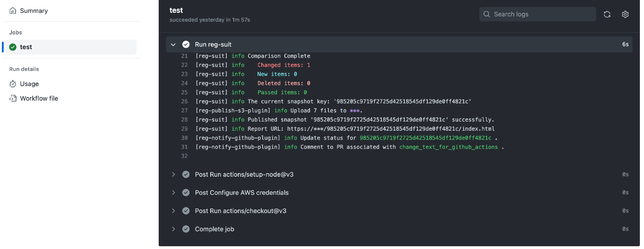Click the Workflow file icon
The image size is (644, 249).
[13, 98]
